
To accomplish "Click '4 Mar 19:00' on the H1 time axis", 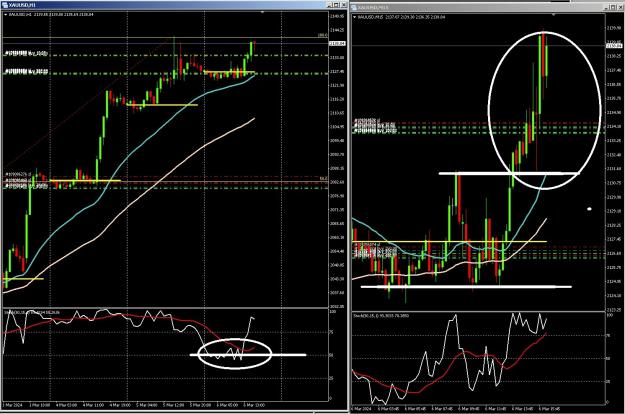I will tap(121, 405).
